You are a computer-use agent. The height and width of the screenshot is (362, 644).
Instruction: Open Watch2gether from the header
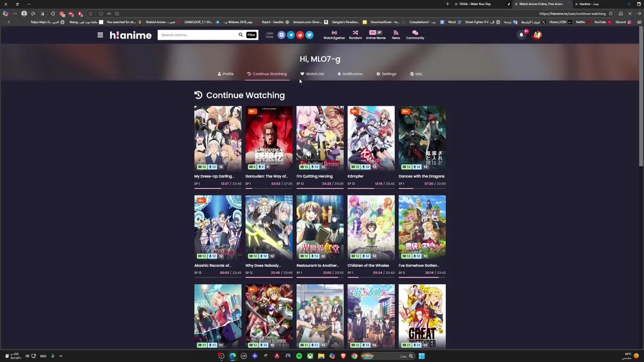tap(334, 35)
